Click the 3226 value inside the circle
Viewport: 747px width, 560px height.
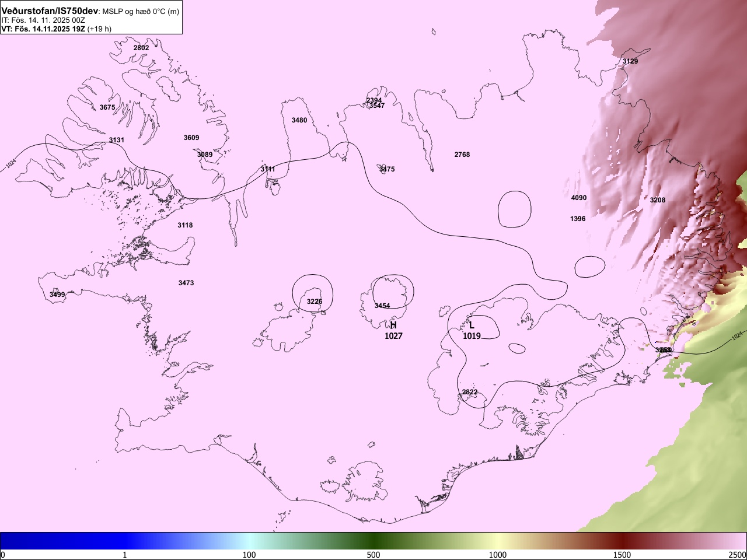coord(315,302)
